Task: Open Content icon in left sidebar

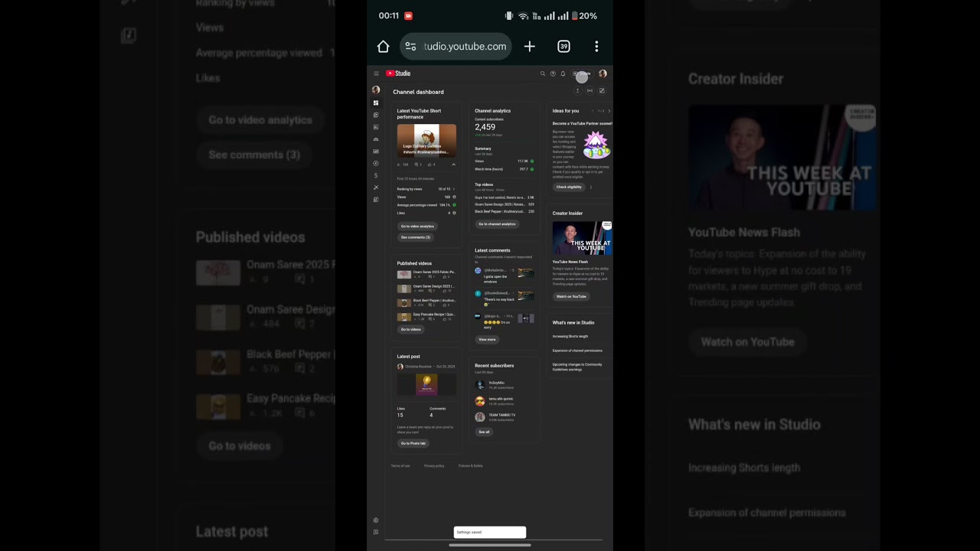Action: pos(376,115)
